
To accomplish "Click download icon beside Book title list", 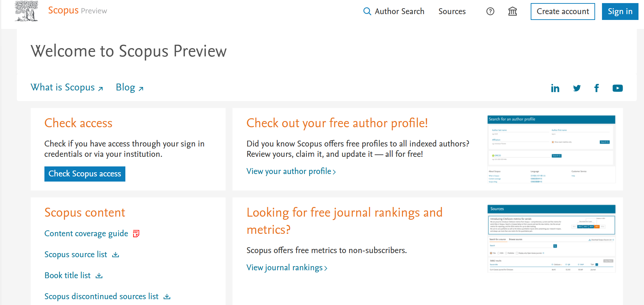I will [99, 276].
